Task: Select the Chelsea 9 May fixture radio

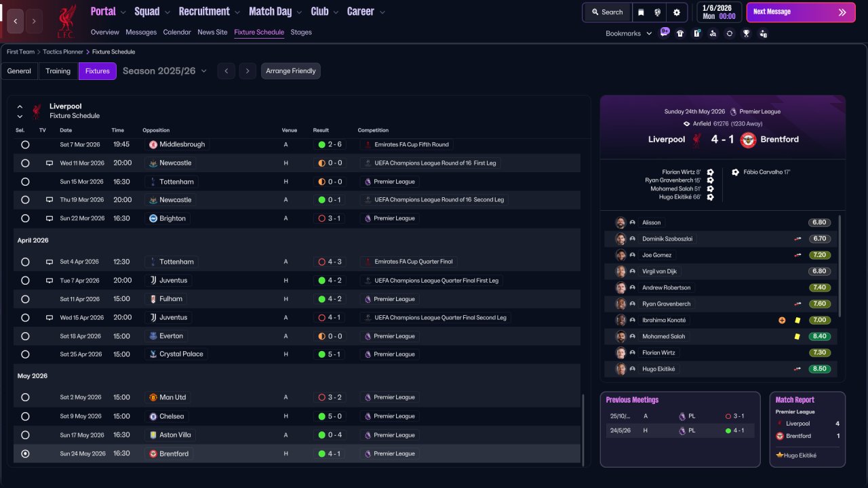Action: pos(25,417)
